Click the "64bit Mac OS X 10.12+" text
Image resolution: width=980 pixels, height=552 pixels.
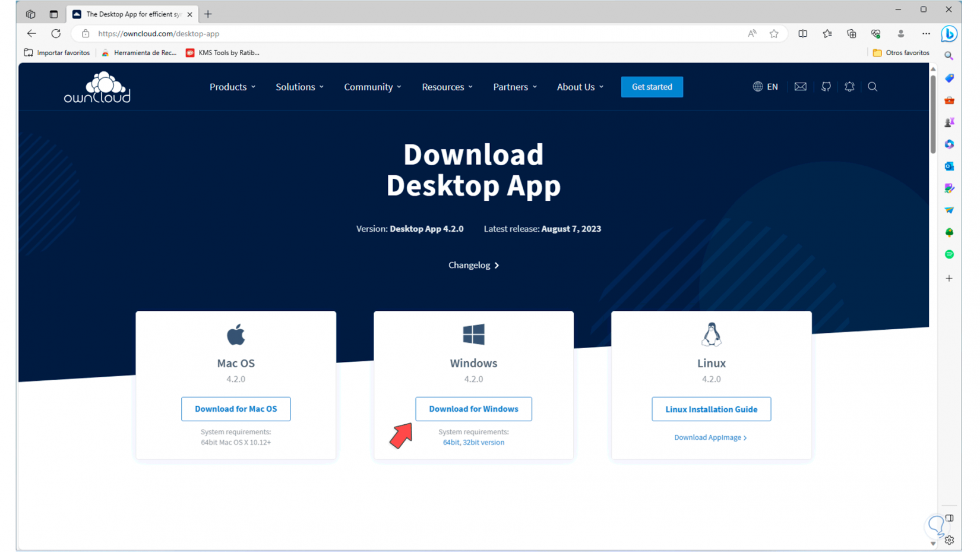[x=236, y=442]
